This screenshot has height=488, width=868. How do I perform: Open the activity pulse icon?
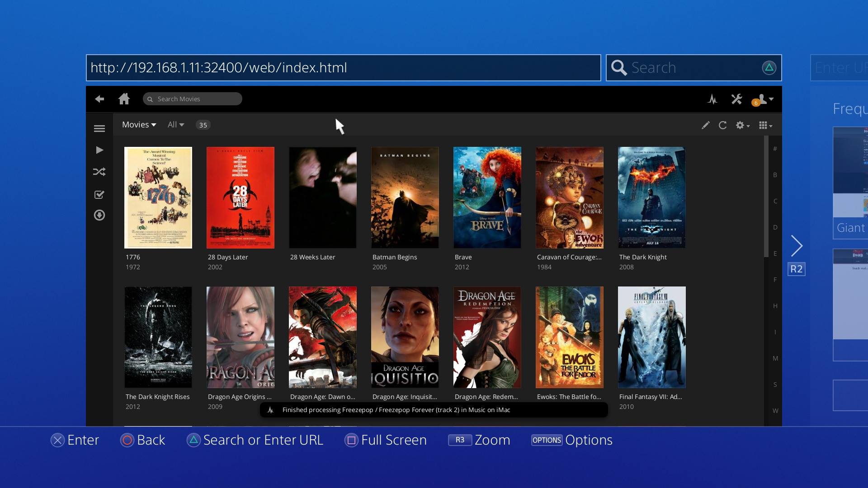pos(712,99)
